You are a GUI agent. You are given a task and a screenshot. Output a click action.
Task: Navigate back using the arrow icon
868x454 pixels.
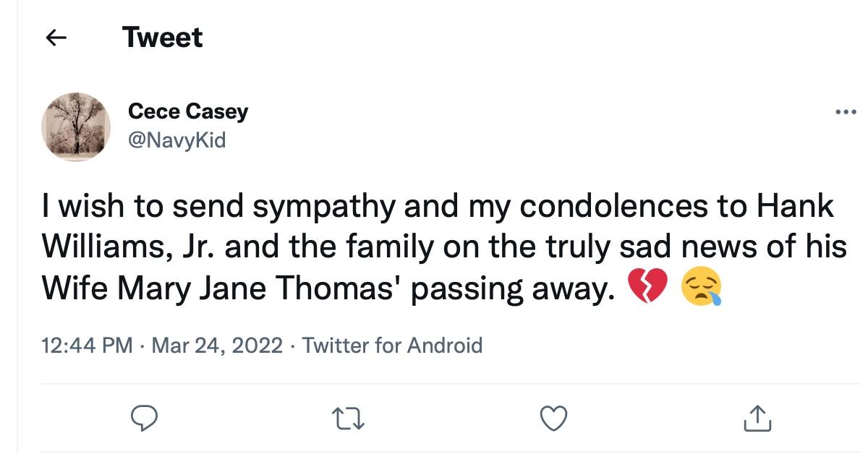[x=57, y=36]
